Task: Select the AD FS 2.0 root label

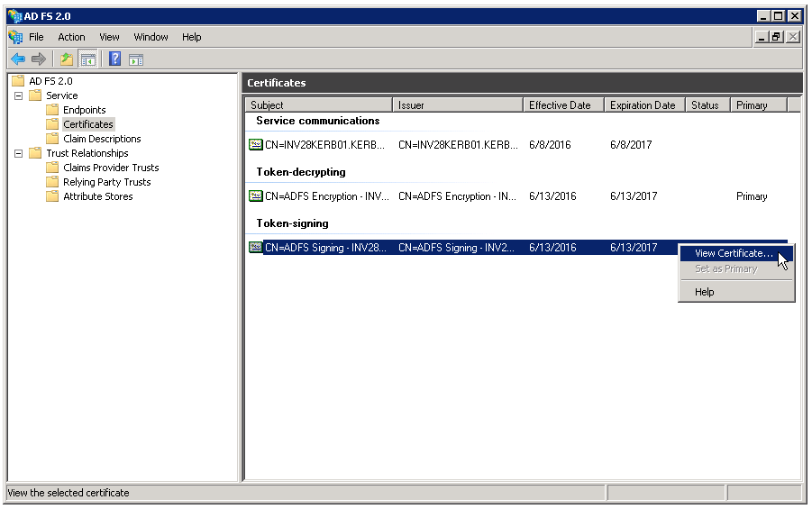Action: coord(50,81)
